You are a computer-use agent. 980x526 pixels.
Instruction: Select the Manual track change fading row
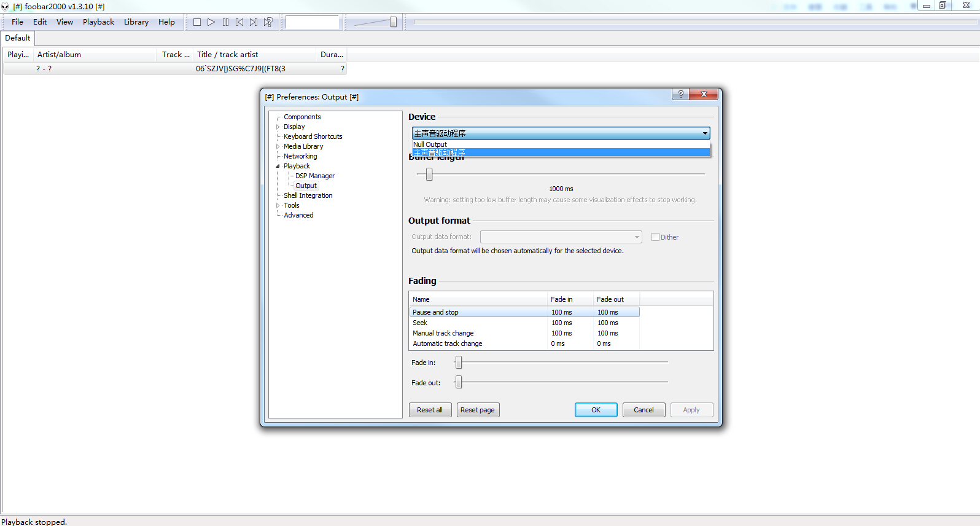pos(443,333)
